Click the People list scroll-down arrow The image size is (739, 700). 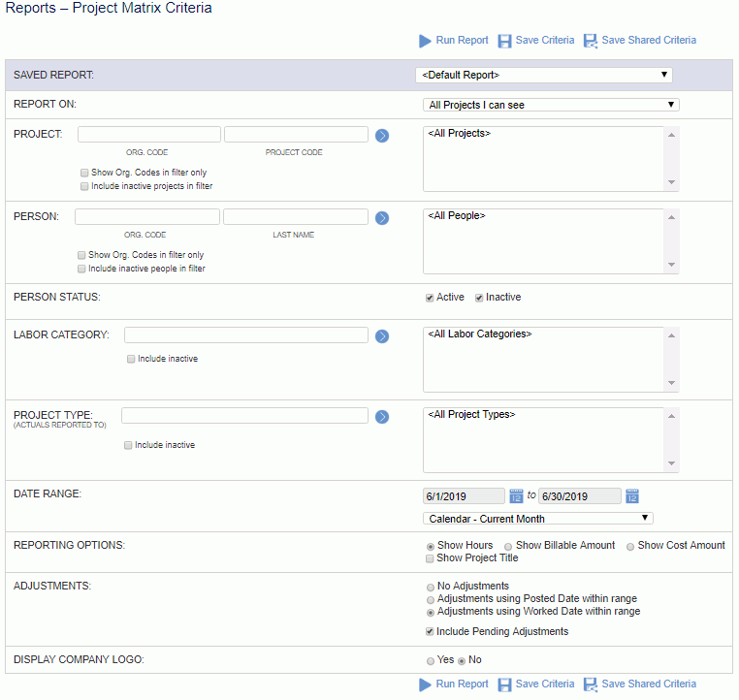click(672, 265)
